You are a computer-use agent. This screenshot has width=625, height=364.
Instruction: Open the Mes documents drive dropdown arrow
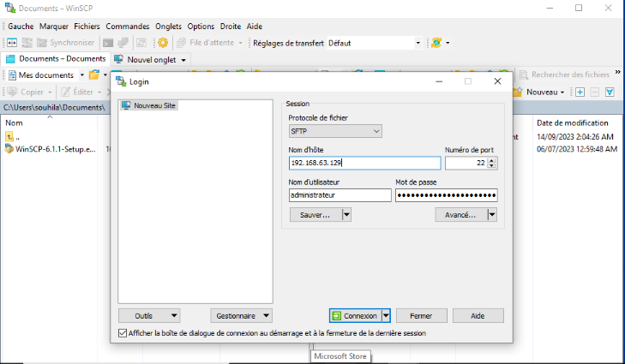point(82,75)
